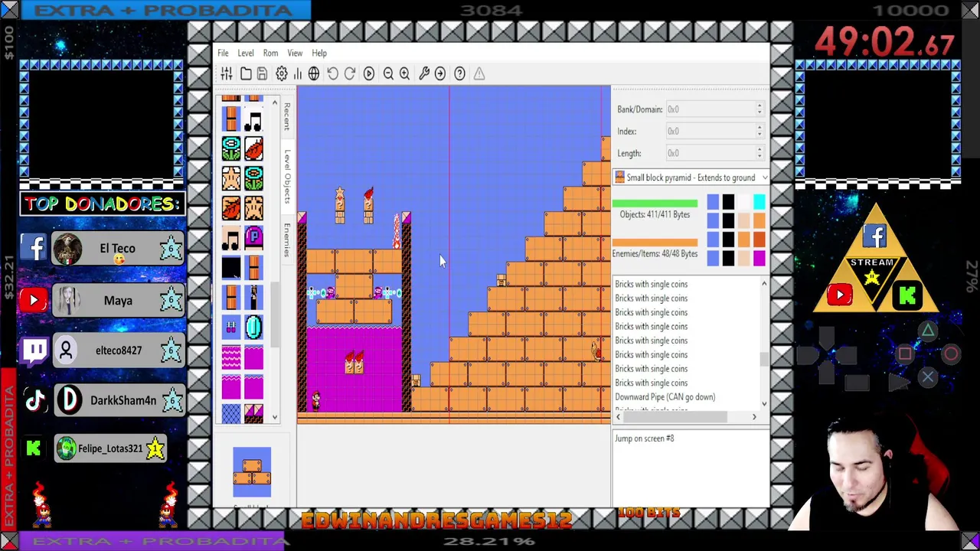
Task: Pick the dark orange-red palette swatch
Action: (x=759, y=240)
